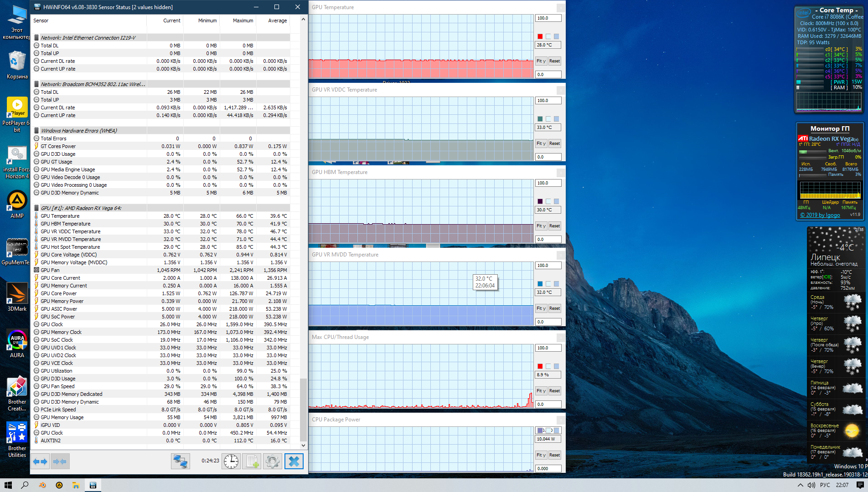Click Fit y on CPU Package Power graph
Viewport: 868px width, 492px height.
(541, 455)
